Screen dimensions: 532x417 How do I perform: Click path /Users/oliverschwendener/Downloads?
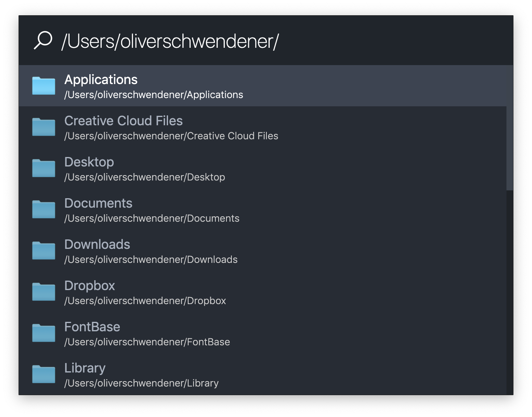[x=151, y=260]
